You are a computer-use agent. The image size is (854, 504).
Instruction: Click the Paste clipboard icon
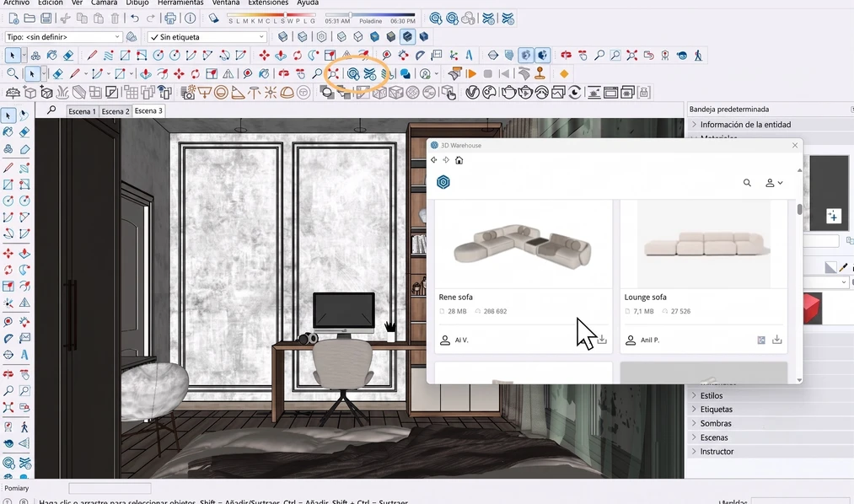[x=99, y=19]
